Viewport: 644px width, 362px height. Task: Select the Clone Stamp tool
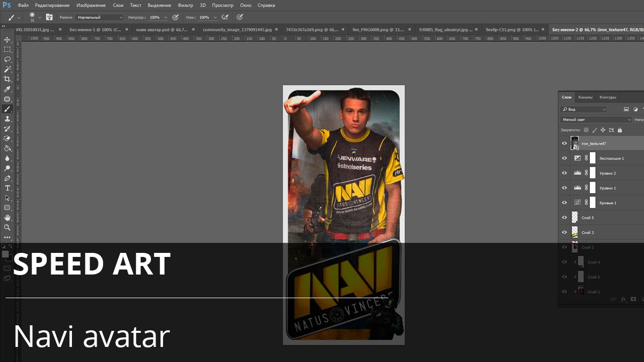[x=7, y=119]
